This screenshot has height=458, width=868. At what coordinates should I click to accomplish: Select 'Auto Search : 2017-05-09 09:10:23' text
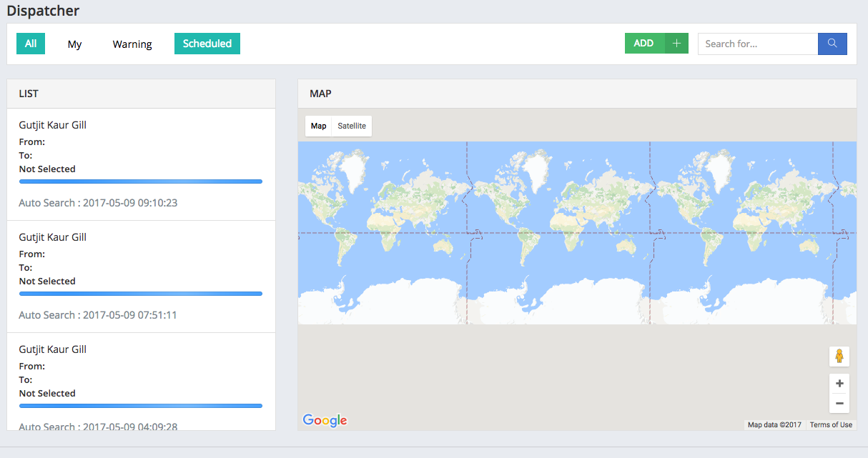coord(98,203)
